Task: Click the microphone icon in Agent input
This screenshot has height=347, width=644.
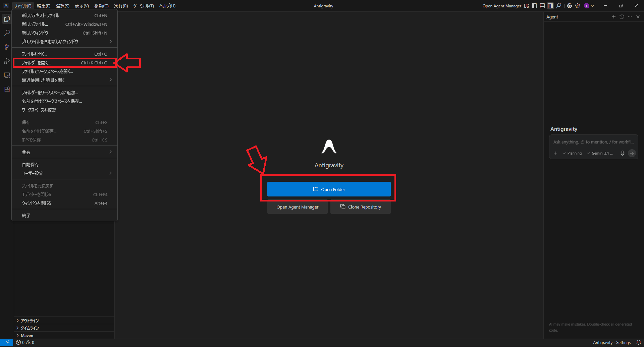Action: click(622, 153)
